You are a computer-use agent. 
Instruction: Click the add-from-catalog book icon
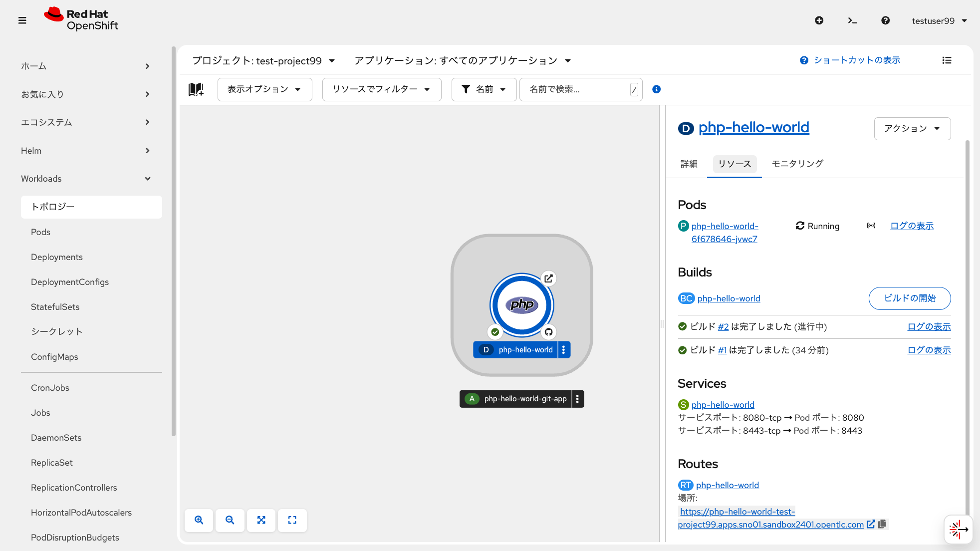(x=196, y=89)
